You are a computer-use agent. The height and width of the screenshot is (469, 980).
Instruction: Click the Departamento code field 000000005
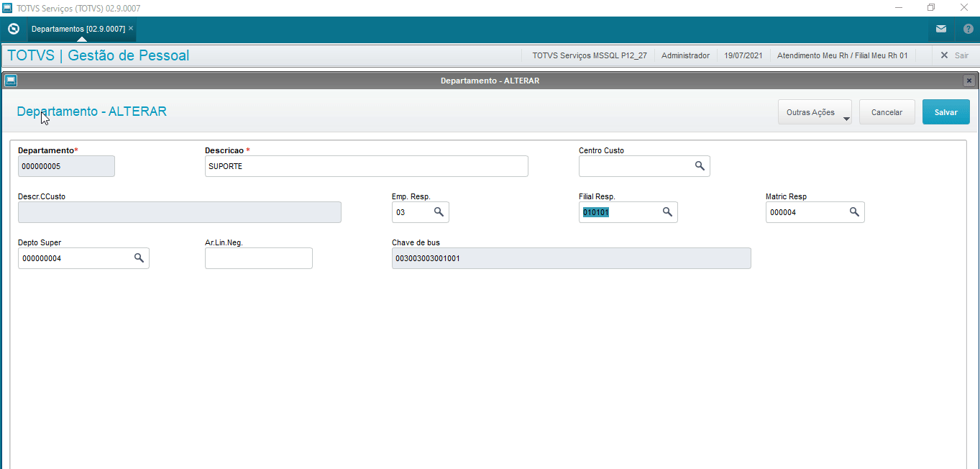pyautogui.click(x=66, y=166)
